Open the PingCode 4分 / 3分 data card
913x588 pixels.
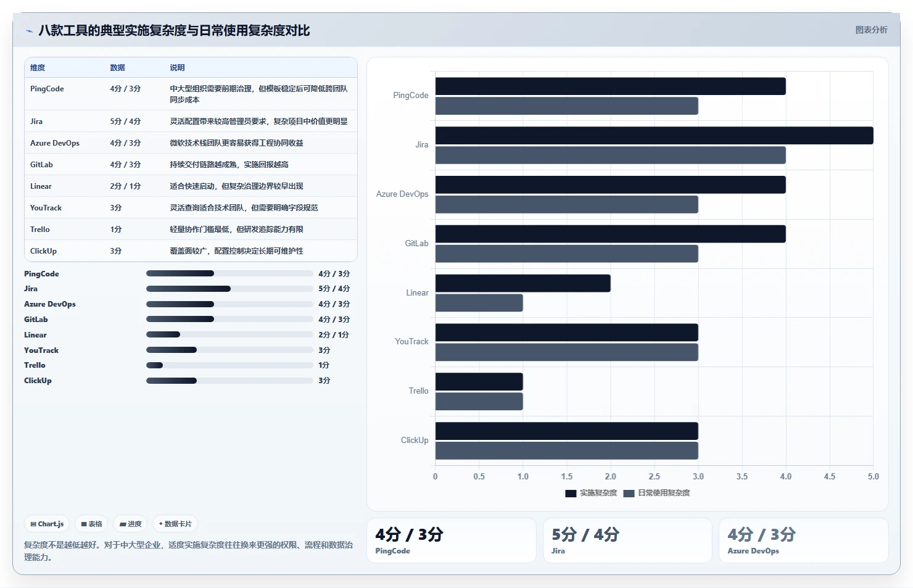tap(452, 540)
